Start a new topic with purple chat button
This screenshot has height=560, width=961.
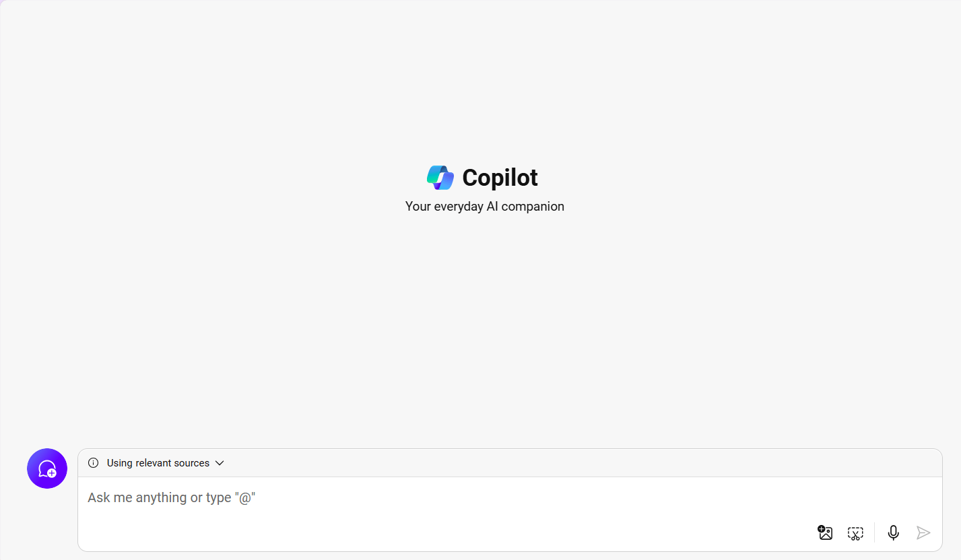[x=47, y=468]
